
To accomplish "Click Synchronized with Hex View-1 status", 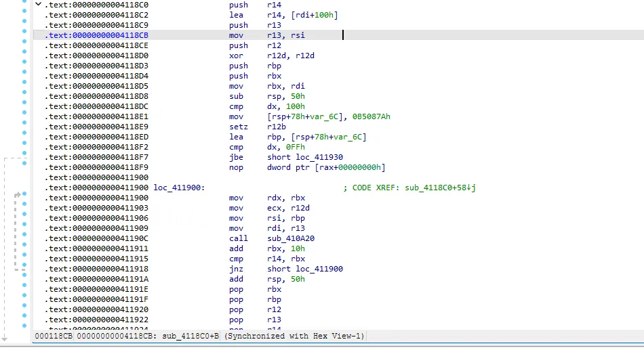I will coord(294,336).
